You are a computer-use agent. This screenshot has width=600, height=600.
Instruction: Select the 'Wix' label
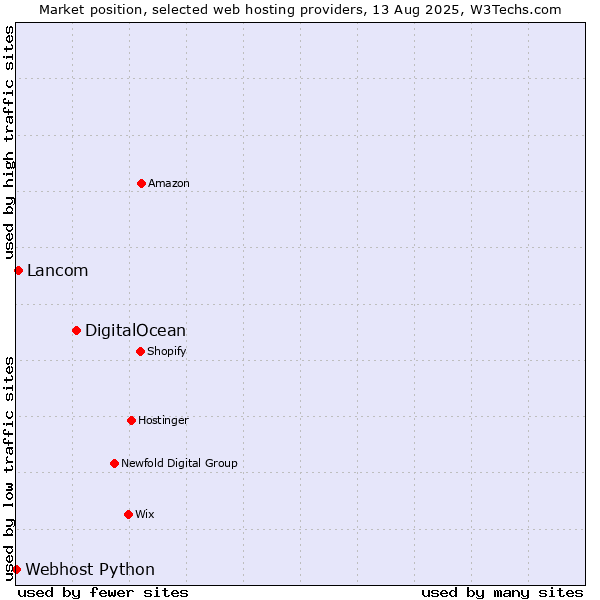click(x=145, y=514)
